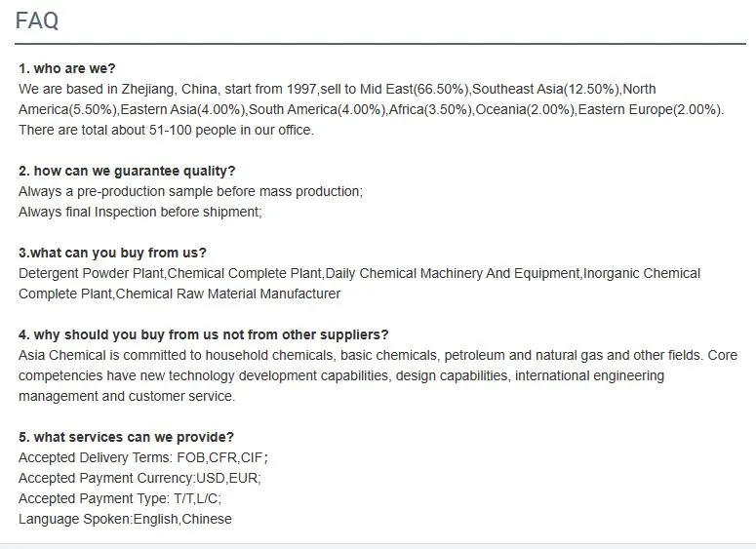This screenshot has width=756, height=549.
Task: Click the '3.what can you buy from us?' question
Action: (x=112, y=253)
